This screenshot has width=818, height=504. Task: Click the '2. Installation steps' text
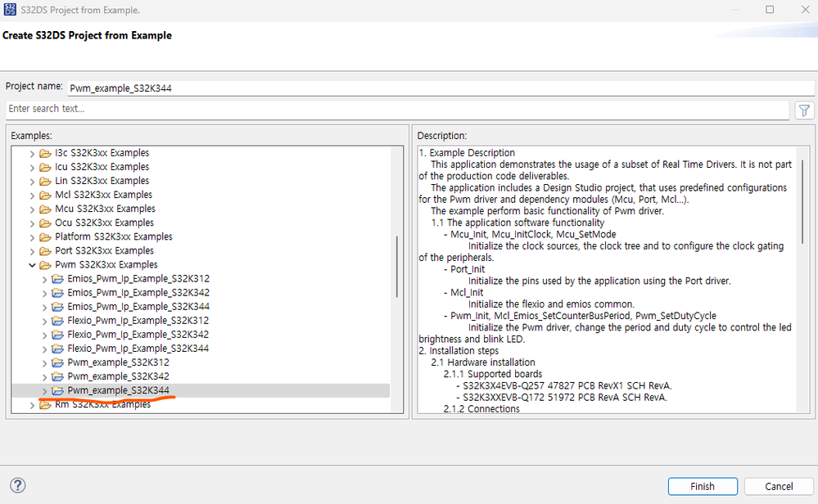coord(459,351)
